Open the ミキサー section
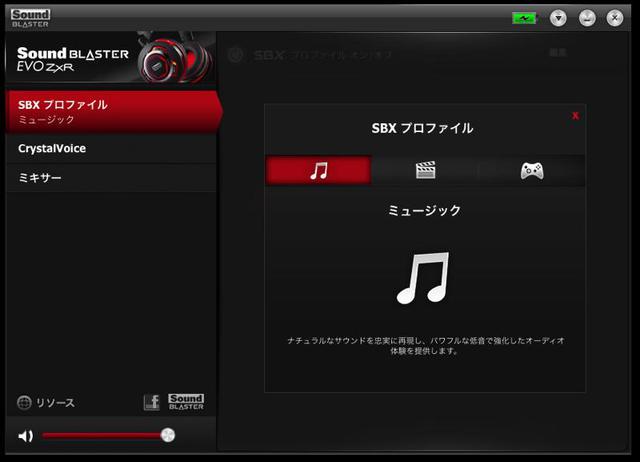640x462 pixels. (x=108, y=177)
